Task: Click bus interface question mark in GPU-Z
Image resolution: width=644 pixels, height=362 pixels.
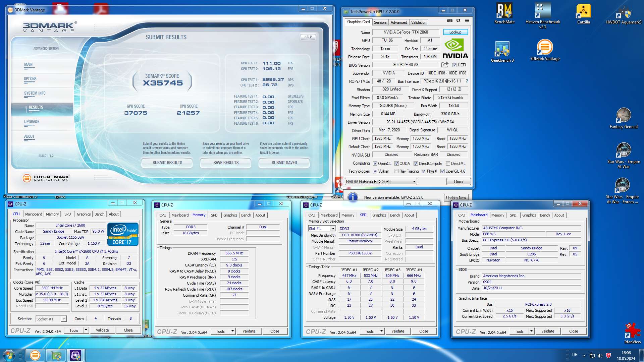Action: (x=467, y=81)
